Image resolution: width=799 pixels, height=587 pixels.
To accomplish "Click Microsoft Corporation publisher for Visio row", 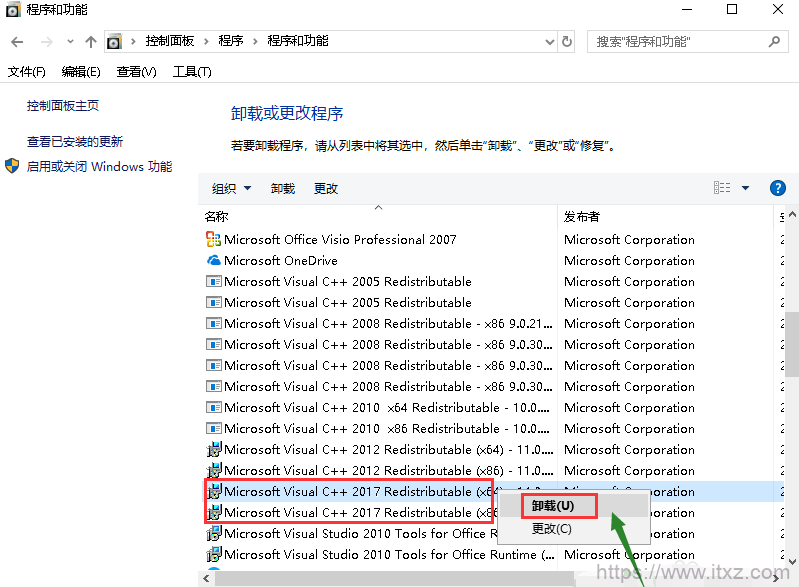I will [629, 239].
